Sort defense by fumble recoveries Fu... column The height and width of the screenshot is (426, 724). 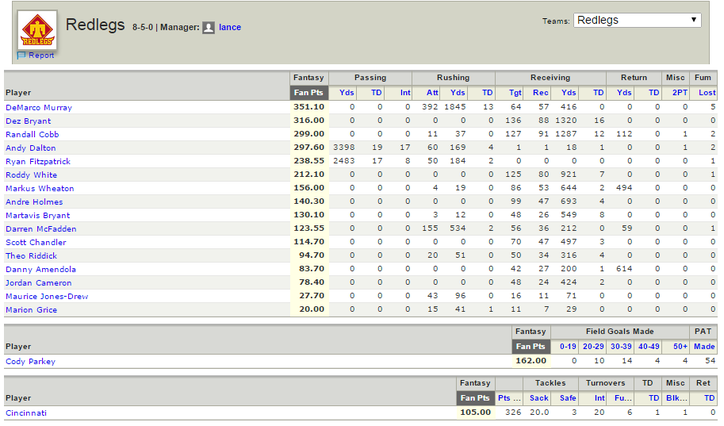point(623,398)
